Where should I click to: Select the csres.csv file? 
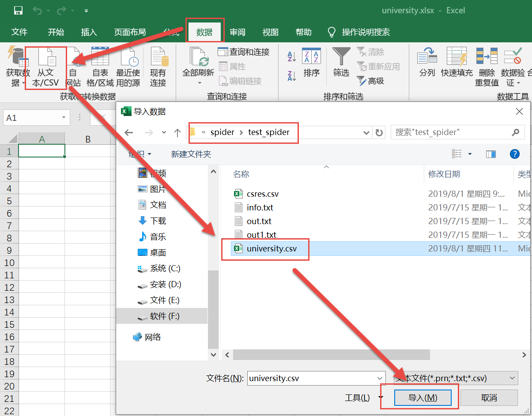263,194
